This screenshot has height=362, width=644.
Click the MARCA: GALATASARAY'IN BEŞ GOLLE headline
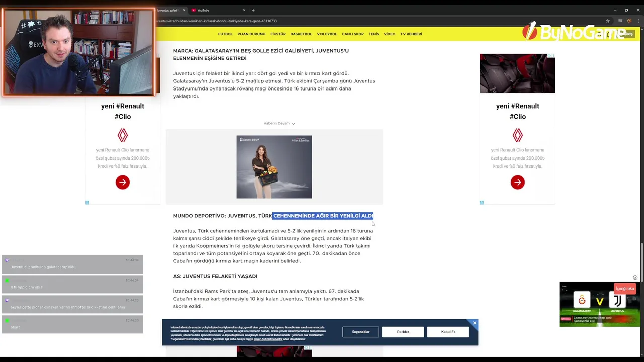point(261,54)
